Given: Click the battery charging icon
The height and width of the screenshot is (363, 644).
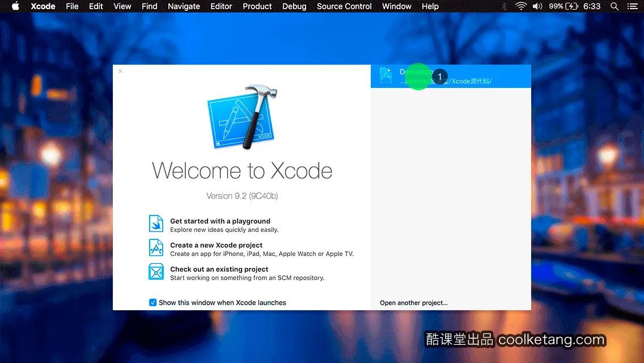Looking at the screenshot, I should pyautogui.click(x=572, y=6).
